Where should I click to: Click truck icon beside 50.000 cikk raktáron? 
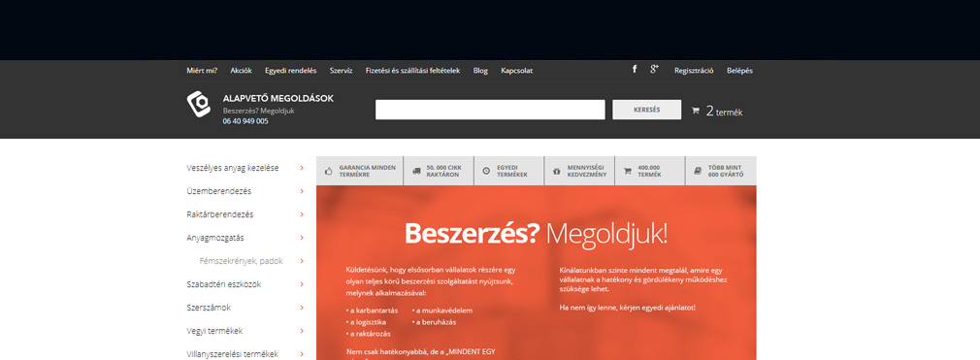click(416, 171)
